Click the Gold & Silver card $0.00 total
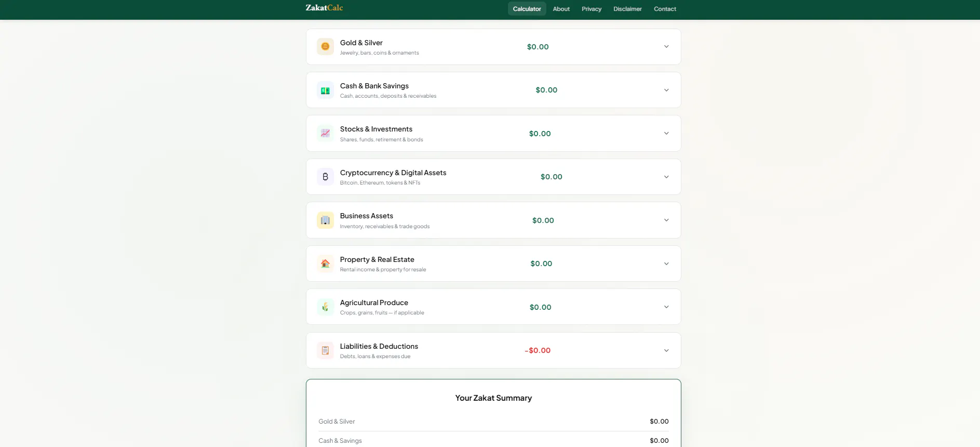Image resolution: width=980 pixels, height=447 pixels. pyautogui.click(x=538, y=47)
